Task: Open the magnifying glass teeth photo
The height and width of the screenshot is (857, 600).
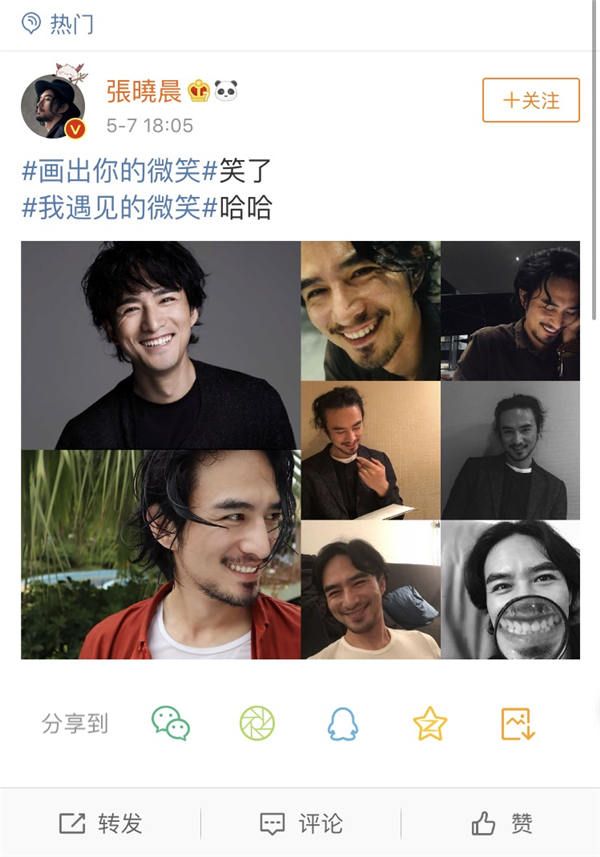Action: coord(510,590)
